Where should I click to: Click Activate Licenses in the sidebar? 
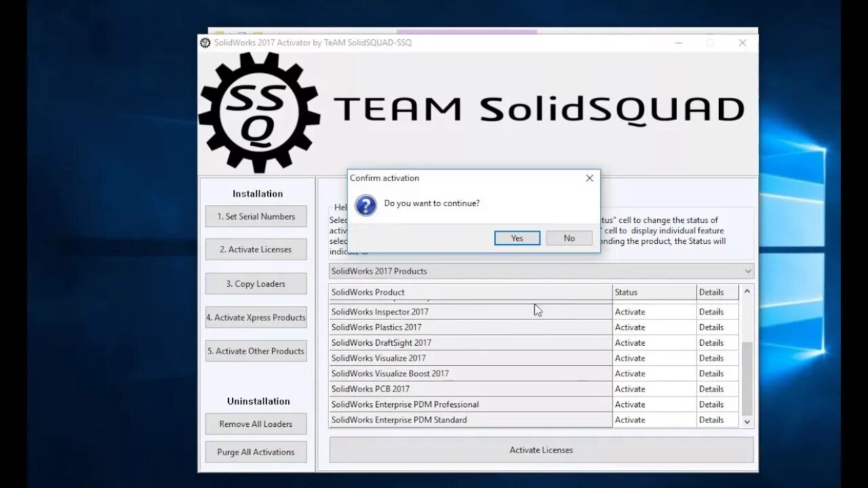[x=256, y=249]
